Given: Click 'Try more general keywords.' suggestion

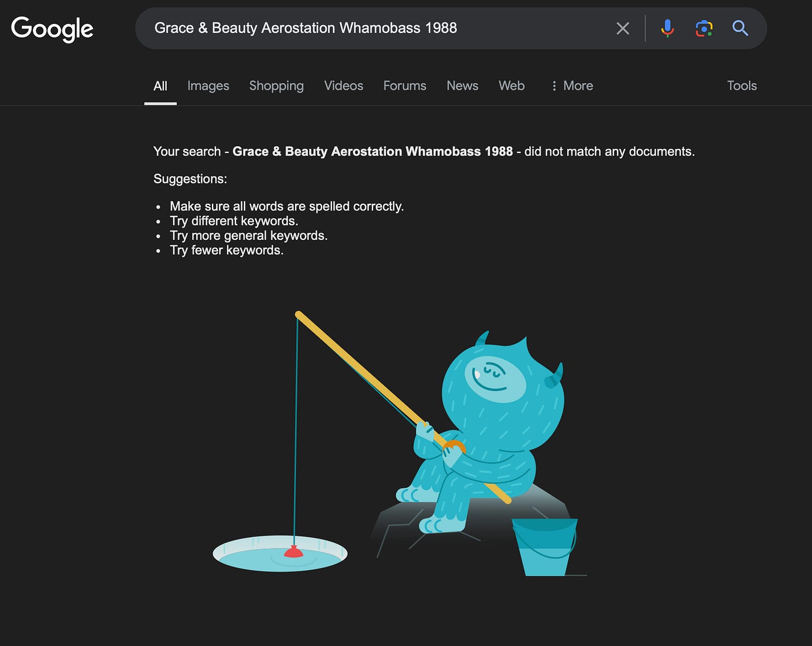Looking at the screenshot, I should pyautogui.click(x=248, y=235).
